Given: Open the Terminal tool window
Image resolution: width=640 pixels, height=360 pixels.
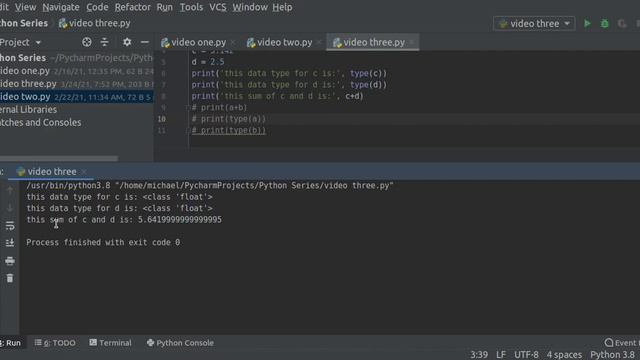Looking at the screenshot, I should point(111,343).
